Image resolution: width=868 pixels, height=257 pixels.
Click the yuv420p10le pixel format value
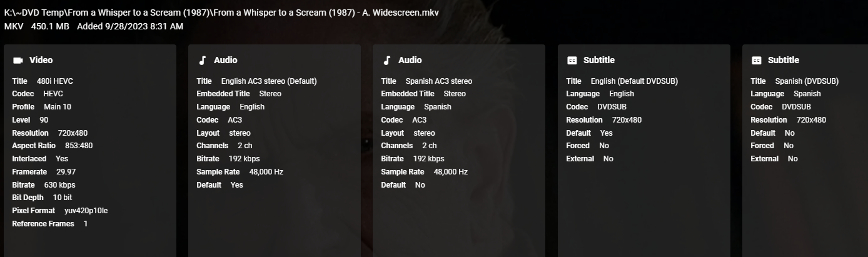(86, 211)
